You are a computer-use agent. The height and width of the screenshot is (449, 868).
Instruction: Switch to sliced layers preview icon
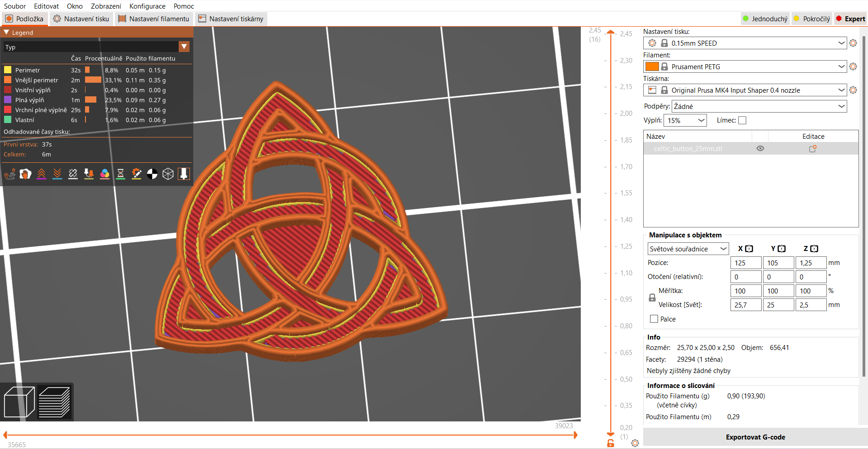54,402
